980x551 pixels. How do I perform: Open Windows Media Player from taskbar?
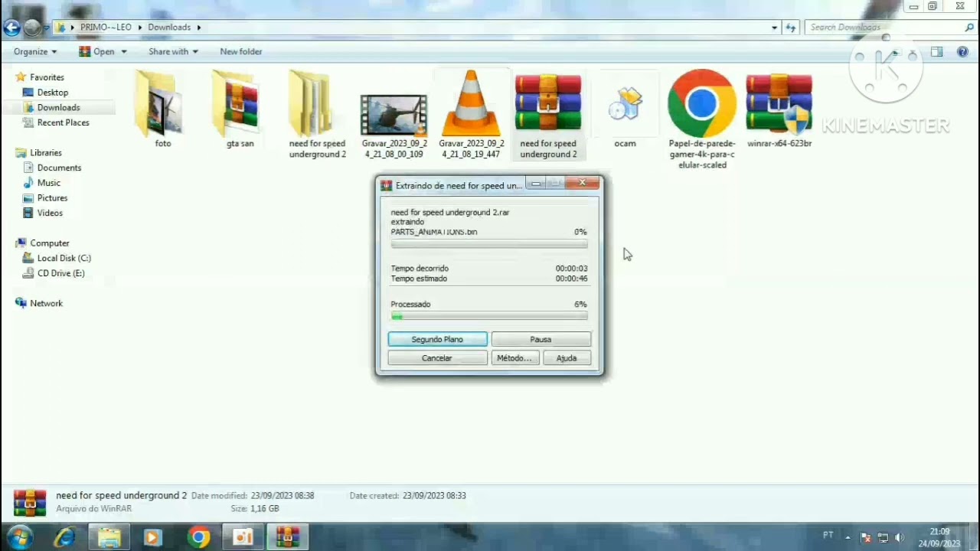(x=152, y=537)
